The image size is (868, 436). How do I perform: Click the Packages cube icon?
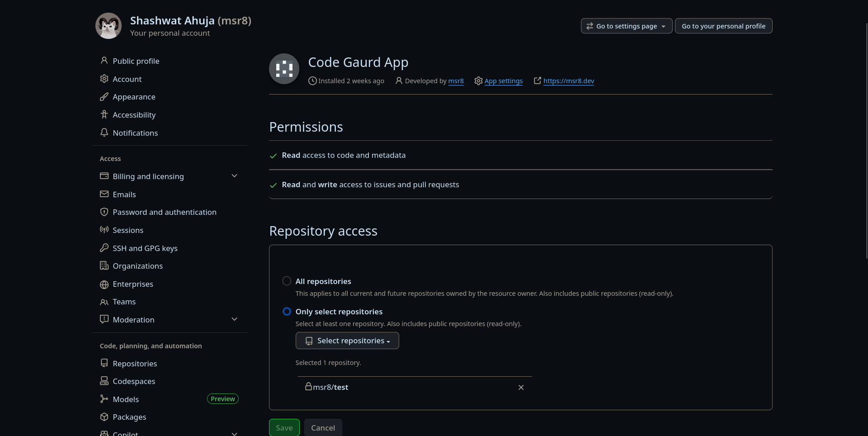point(104,417)
